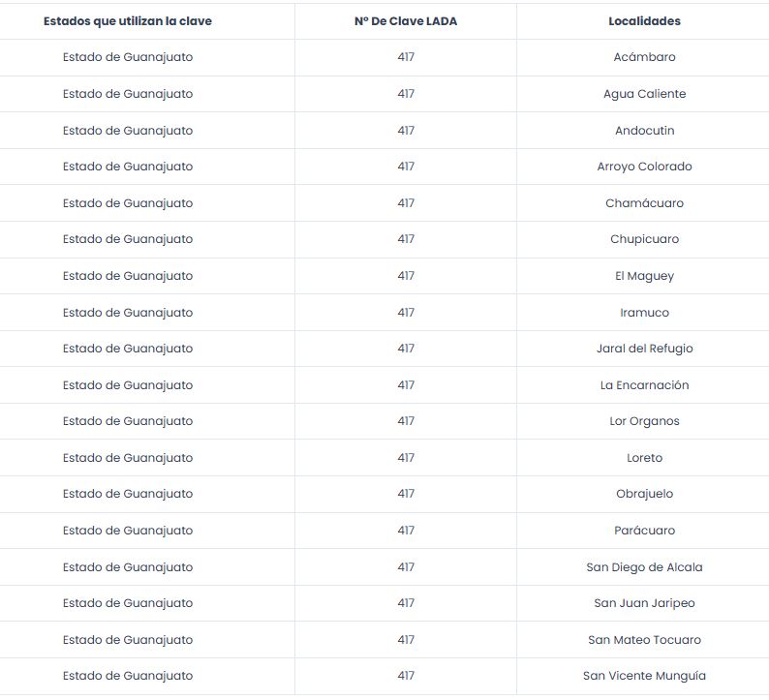This screenshot has width=769, height=700.
Task: Click the San Juan Jaripeo locality
Action: pos(644,603)
